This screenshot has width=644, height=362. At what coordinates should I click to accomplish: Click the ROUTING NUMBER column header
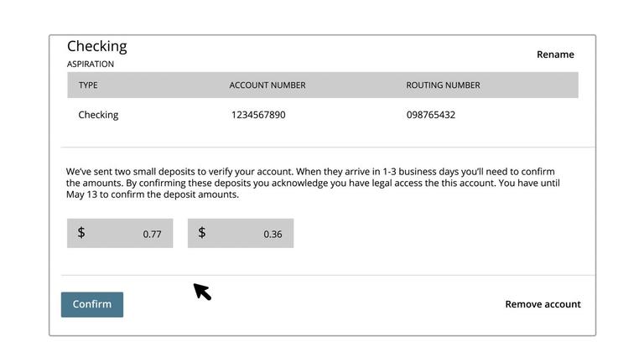click(x=443, y=85)
